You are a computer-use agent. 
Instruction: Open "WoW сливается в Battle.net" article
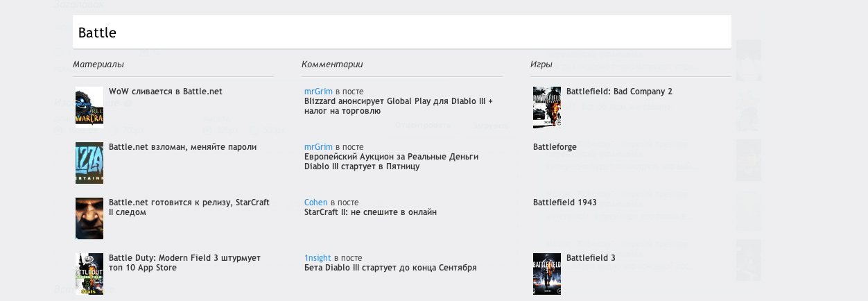coord(166,92)
